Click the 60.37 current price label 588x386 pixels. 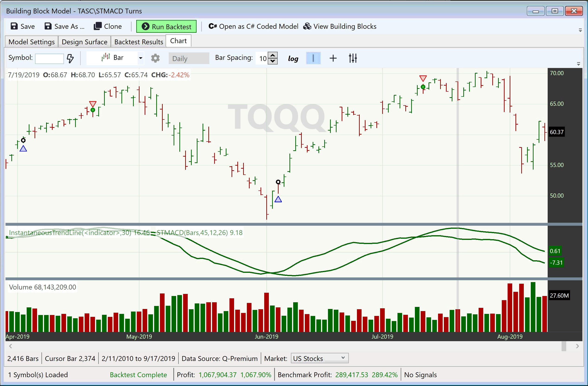point(557,132)
